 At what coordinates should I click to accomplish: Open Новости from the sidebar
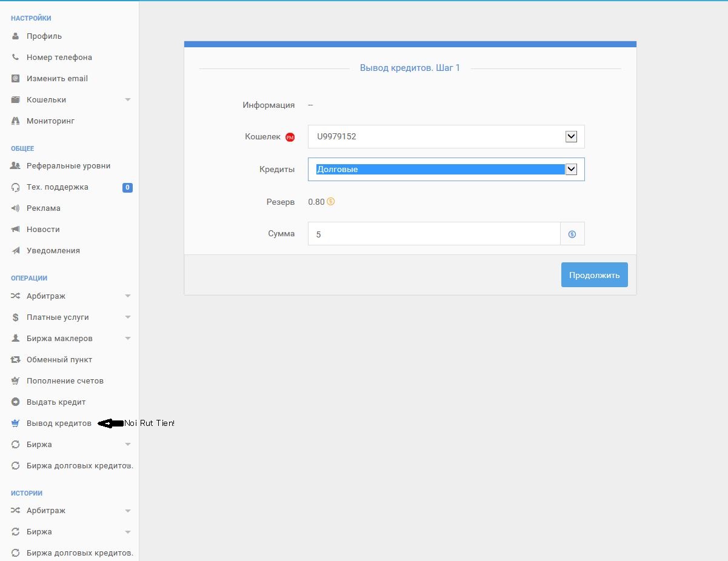pyautogui.click(x=43, y=230)
